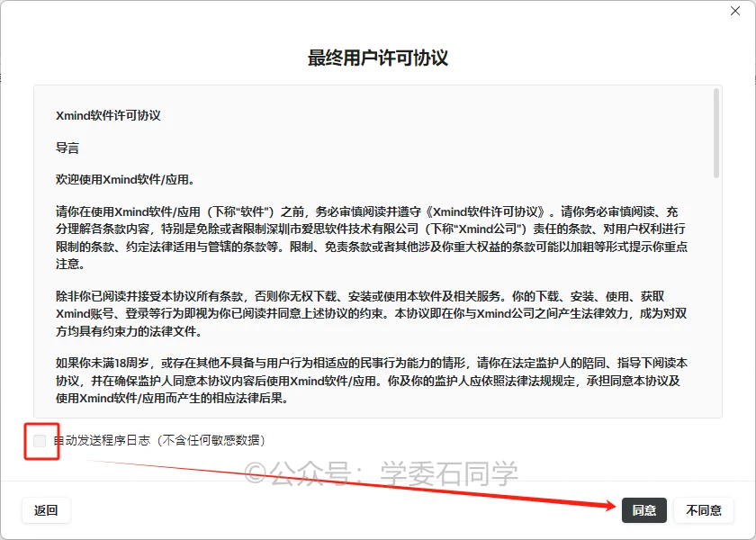Check the automatic program log sending option
This screenshot has width=756, height=540.
39,440
